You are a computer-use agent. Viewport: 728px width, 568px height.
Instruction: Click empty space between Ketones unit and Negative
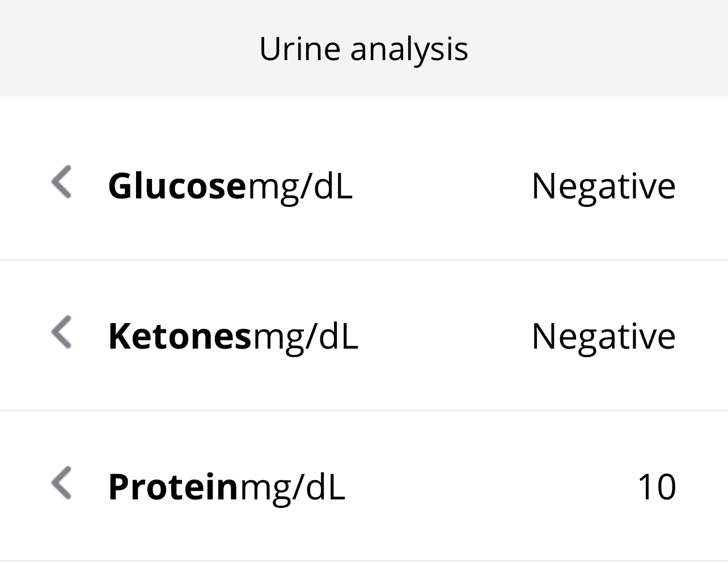tap(445, 336)
